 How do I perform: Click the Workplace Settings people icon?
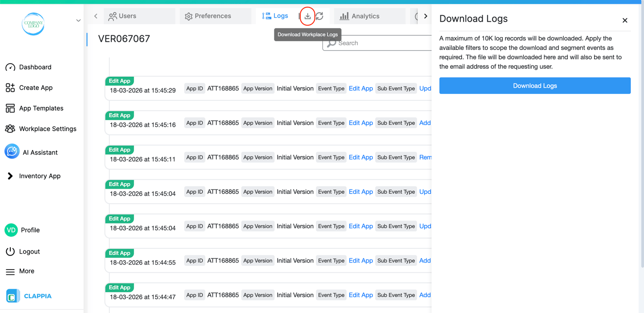tap(10, 129)
